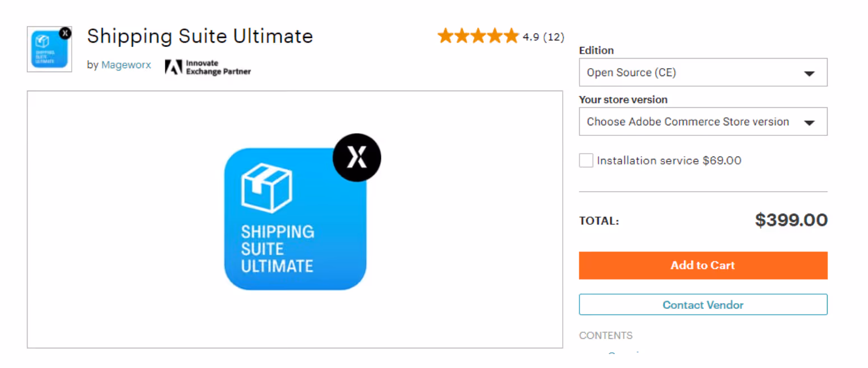This screenshot has width=868, height=368.
Task: Click the Edition dropdown arrow
Action: (809, 74)
